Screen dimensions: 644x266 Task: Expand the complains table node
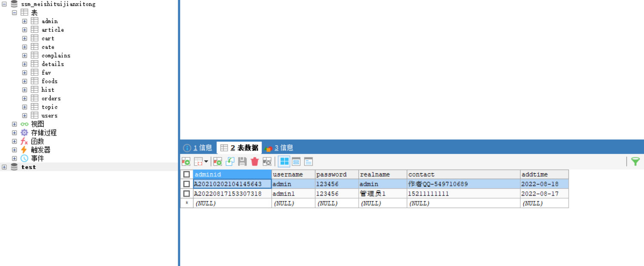pos(24,55)
